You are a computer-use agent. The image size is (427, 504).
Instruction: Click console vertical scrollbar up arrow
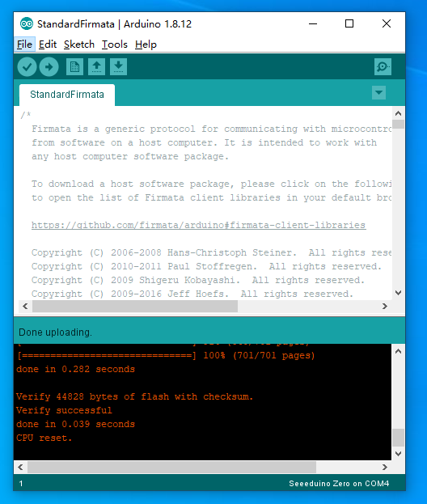[x=399, y=351]
